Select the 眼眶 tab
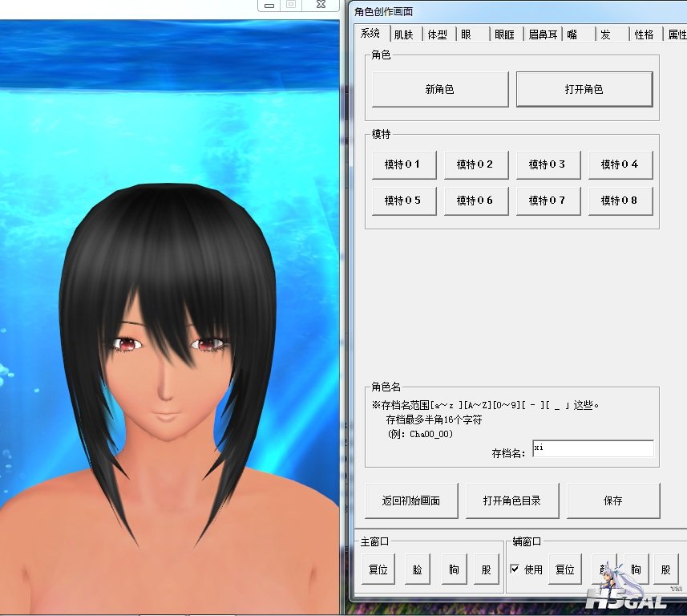The width and height of the screenshot is (687, 616). point(504,34)
